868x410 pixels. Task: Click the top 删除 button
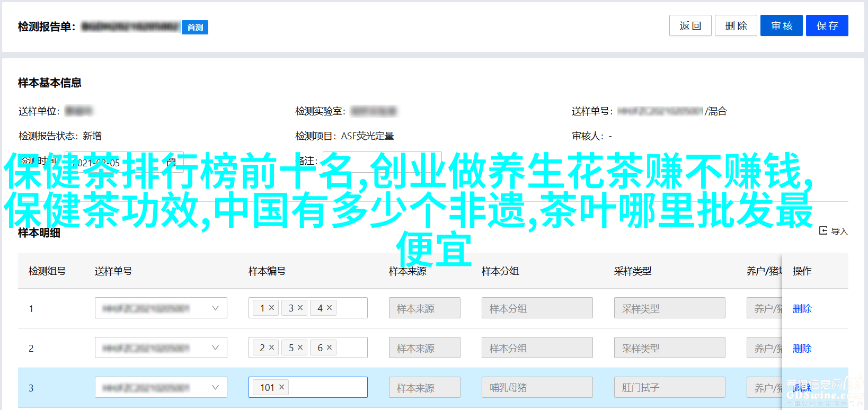point(736,26)
